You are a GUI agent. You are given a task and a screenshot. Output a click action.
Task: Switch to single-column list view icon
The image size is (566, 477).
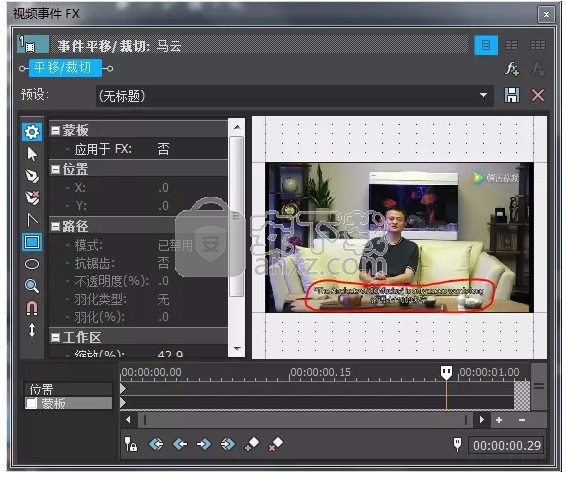(x=486, y=45)
